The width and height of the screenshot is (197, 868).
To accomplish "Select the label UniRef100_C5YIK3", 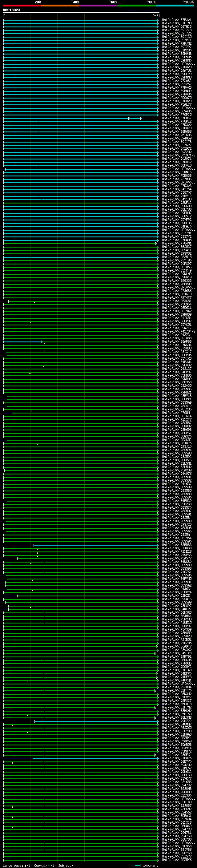I will click(x=176, y=358).
